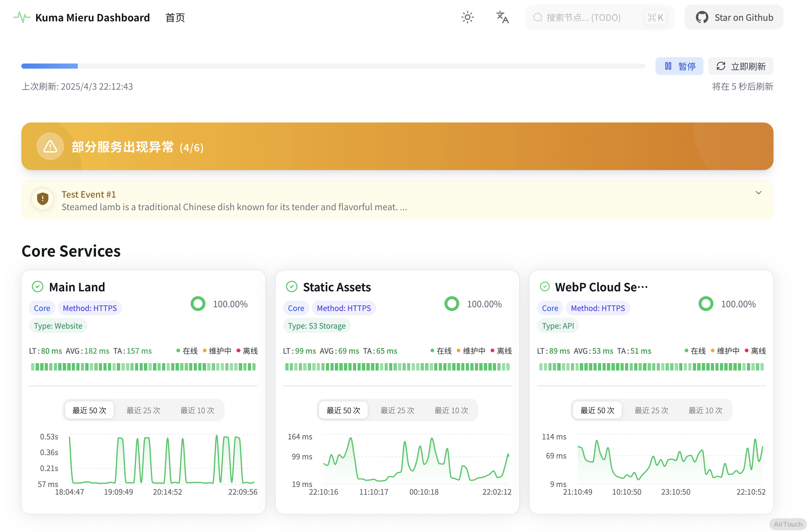This screenshot has height=532, width=808.
Task: Switch WebP Cloud chart to 最近 10 次
Action: pos(705,410)
